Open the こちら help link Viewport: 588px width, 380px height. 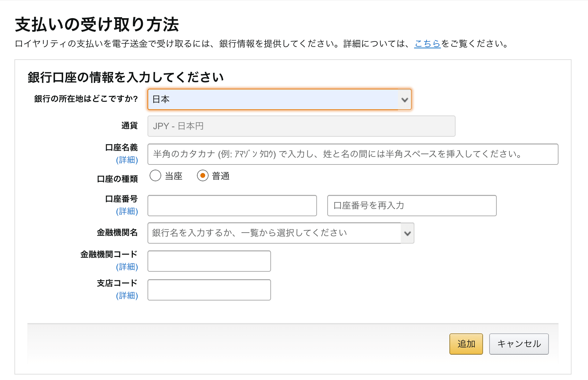click(x=427, y=44)
